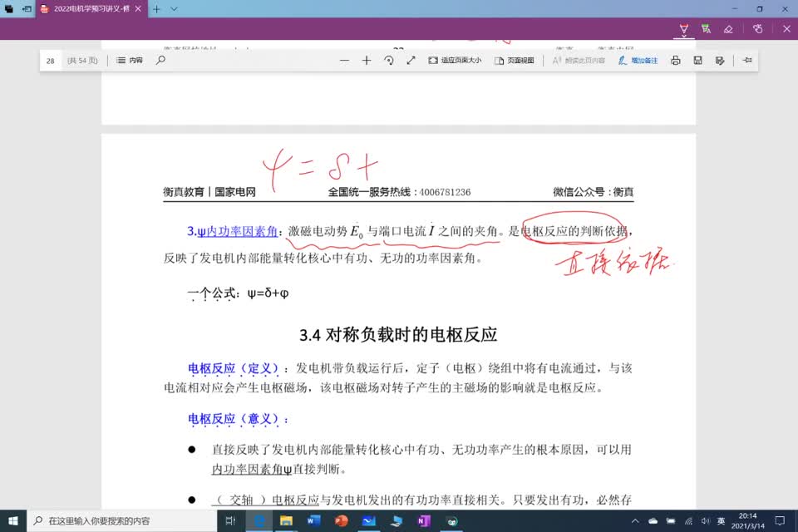This screenshot has height=532, width=798.
Task: Open the 内容 table of contents
Action: click(x=130, y=60)
